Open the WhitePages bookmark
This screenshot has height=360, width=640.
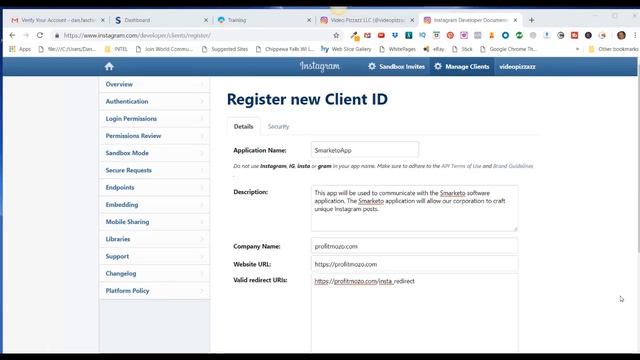(398, 49)
